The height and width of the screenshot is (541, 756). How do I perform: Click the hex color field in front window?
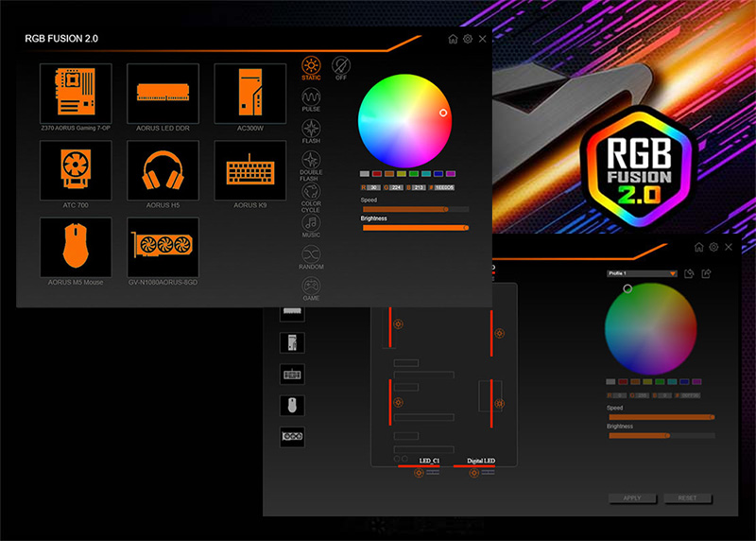(x=444, y=187)
